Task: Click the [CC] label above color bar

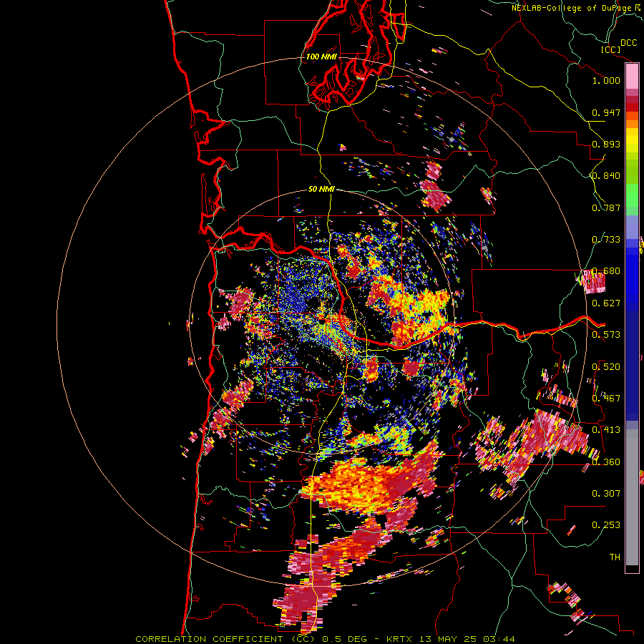Action: pyautogui.click(x=611, y=49)
